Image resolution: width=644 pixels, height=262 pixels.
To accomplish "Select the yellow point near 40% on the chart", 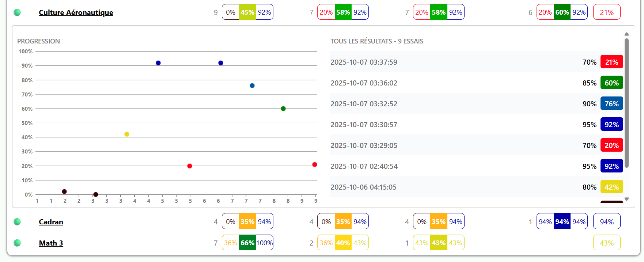I will click(127, 134).
